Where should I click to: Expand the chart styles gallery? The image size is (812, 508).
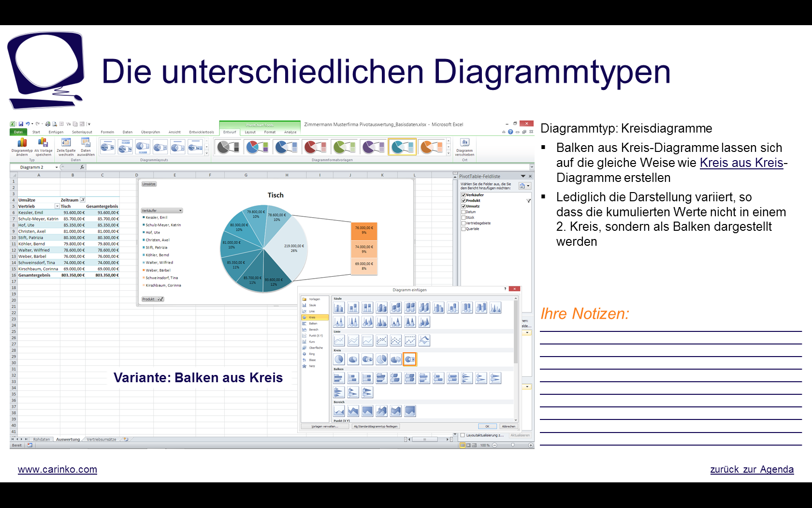(x=449, y=153)
